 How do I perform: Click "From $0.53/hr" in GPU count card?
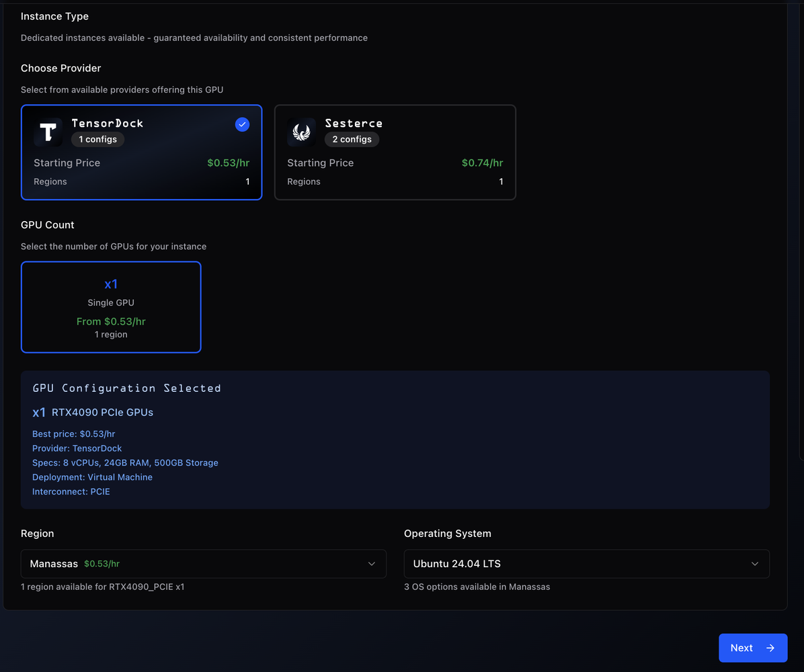click(111, 321)
